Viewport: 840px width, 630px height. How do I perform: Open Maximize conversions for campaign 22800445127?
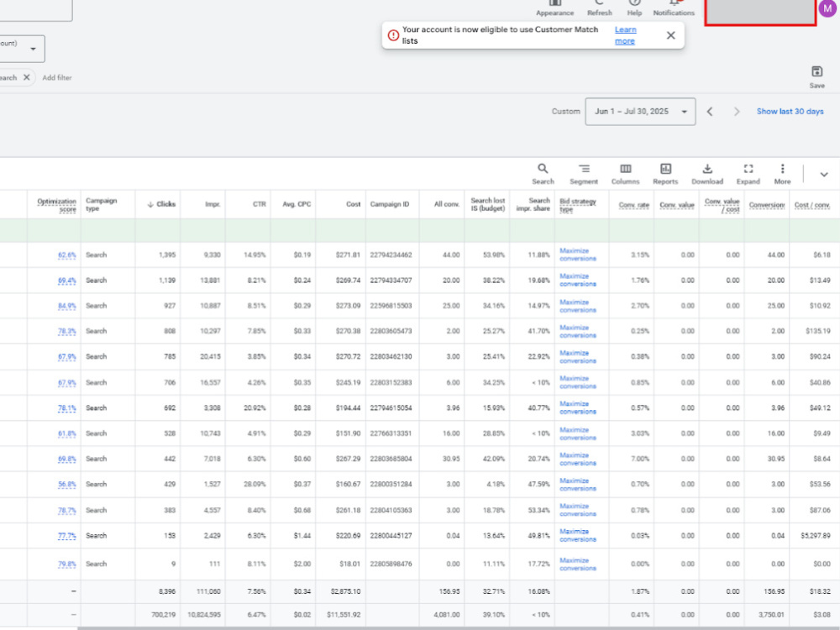tap(578, 535)
